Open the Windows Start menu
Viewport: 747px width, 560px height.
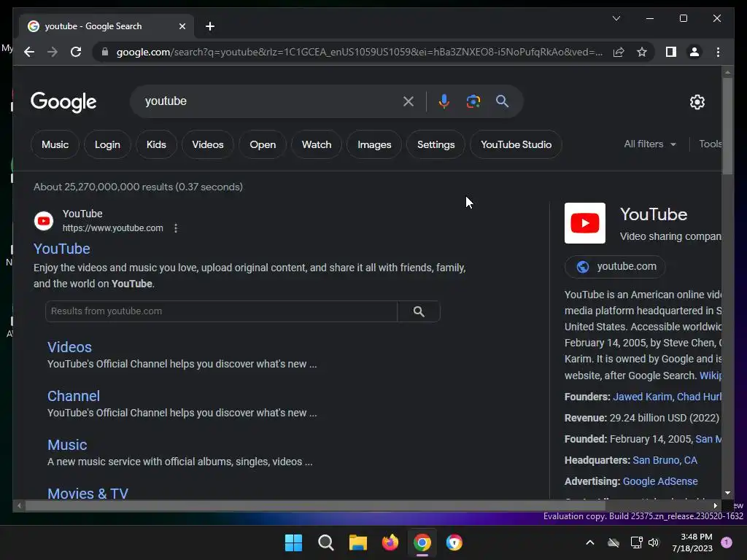click(293, 542)
